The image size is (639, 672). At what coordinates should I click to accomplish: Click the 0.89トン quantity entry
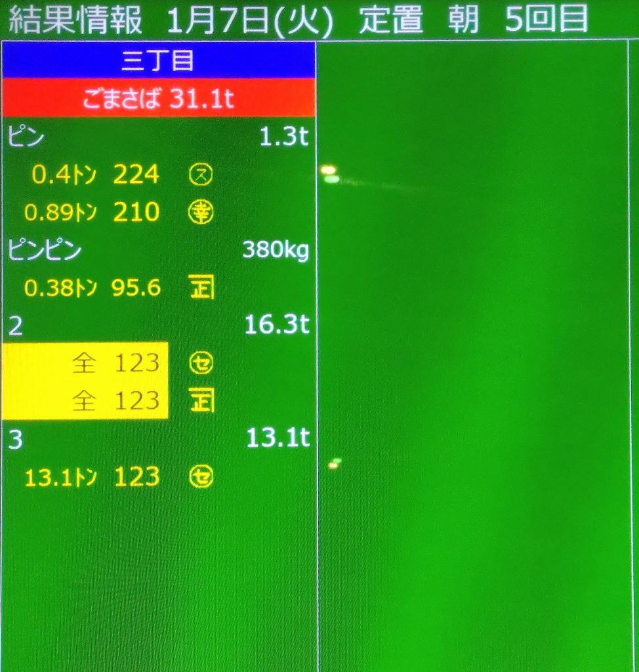tap(60, 213)
